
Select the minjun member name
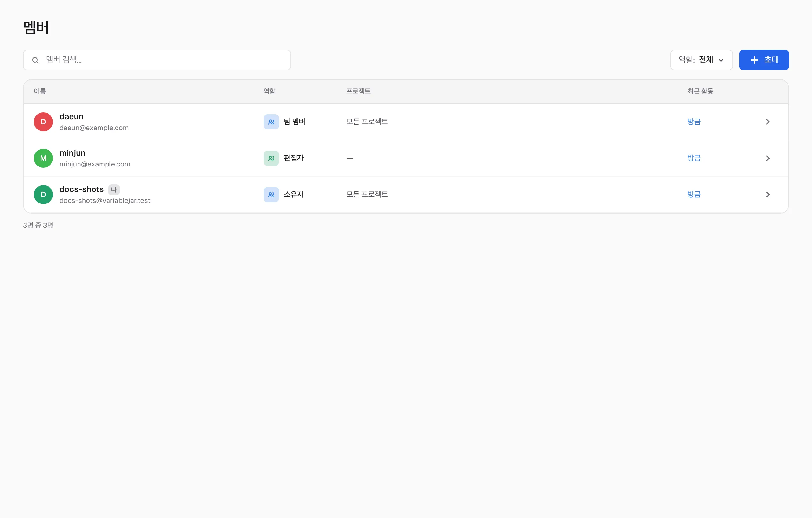pos(72,153)
